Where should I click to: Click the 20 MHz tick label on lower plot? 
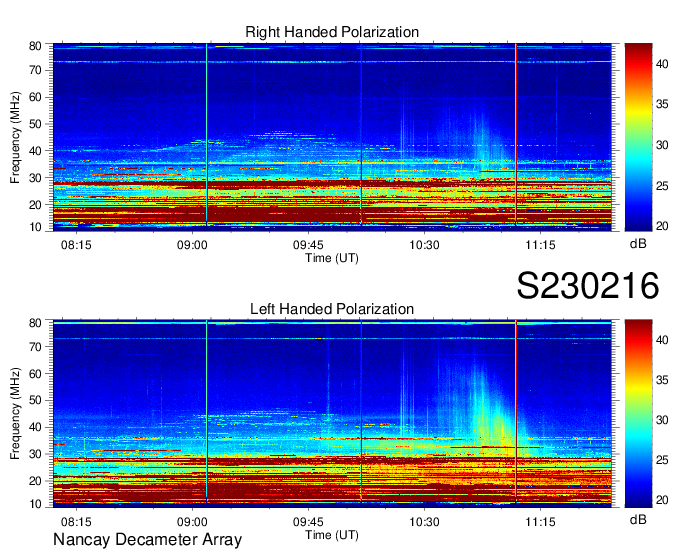[35, 481]
